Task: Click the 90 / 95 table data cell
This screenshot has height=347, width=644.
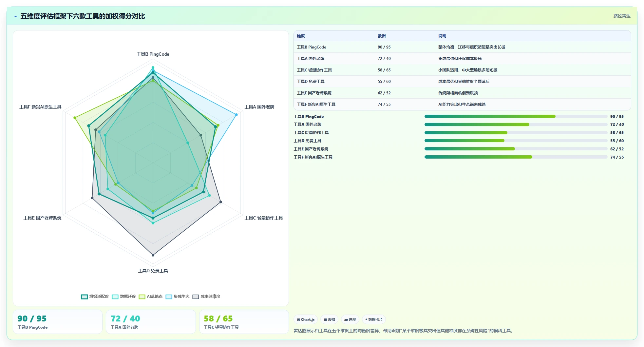Action: pos(384,47)
